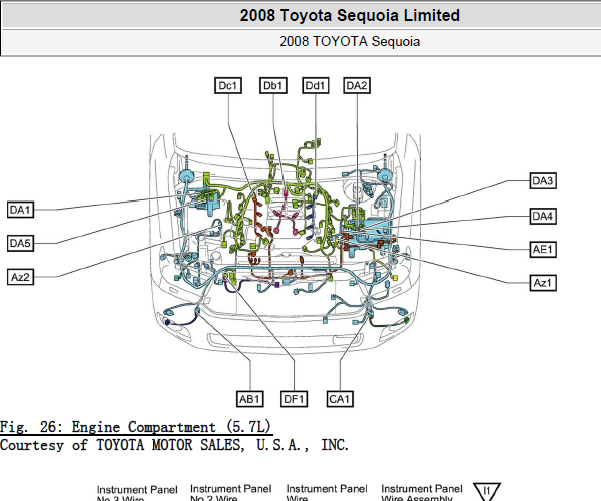
Task: Click the DA1 connector label
Action: pos(20,210)
